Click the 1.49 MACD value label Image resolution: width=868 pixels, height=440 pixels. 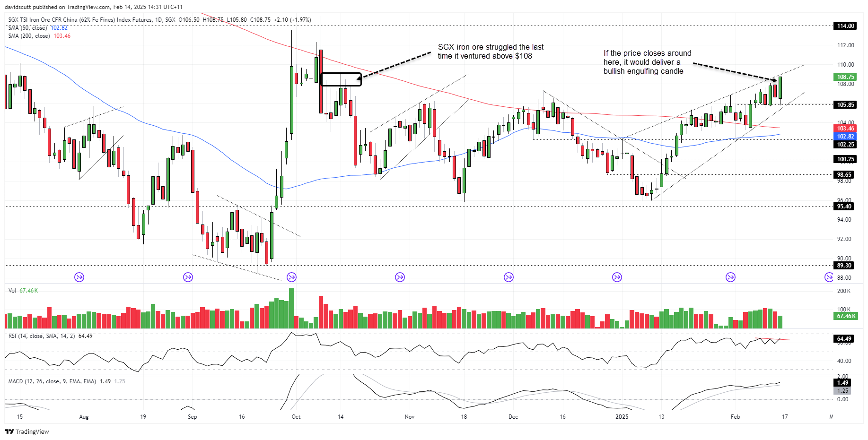pos(842,383)
